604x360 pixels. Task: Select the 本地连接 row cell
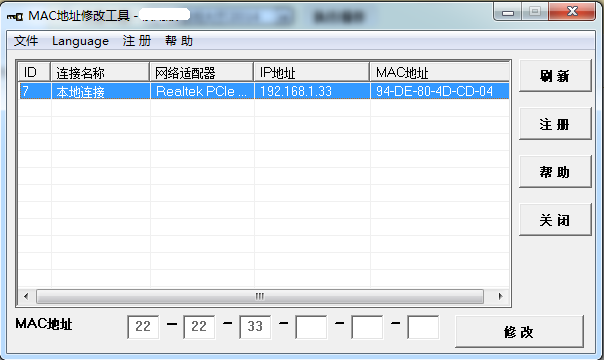[101, 91]
